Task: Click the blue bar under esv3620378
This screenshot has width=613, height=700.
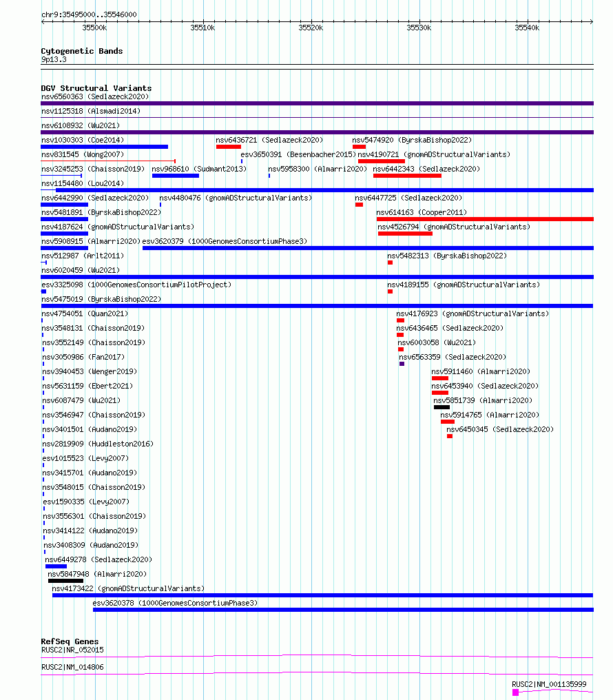Action: point(343,610)
